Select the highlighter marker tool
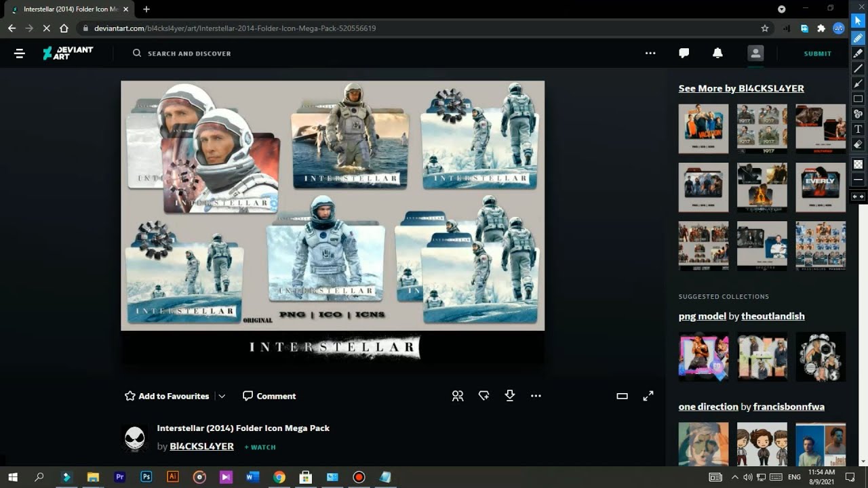 point(858,54)
